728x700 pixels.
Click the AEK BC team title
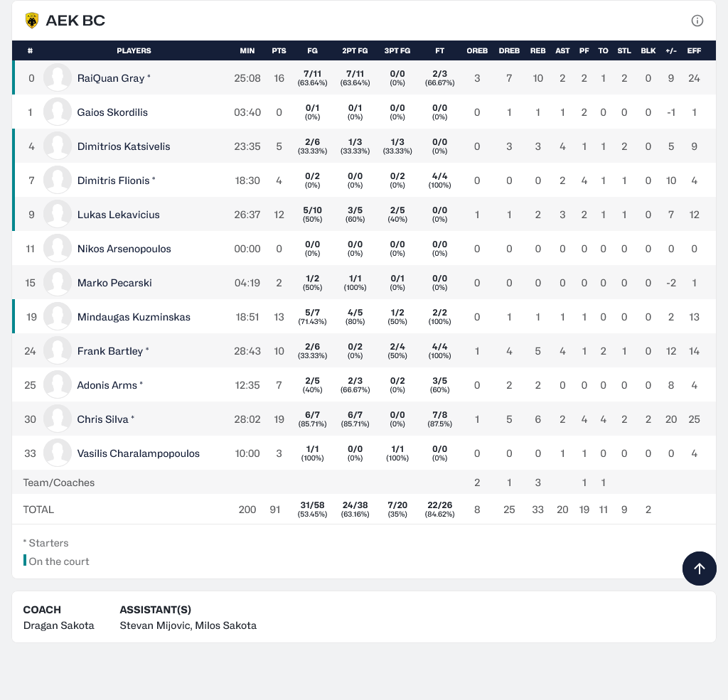tap(75, 21)
